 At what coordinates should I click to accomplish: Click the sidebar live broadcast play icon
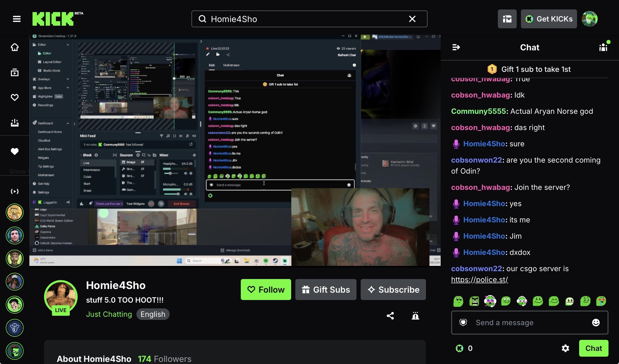tap(15, 191)
